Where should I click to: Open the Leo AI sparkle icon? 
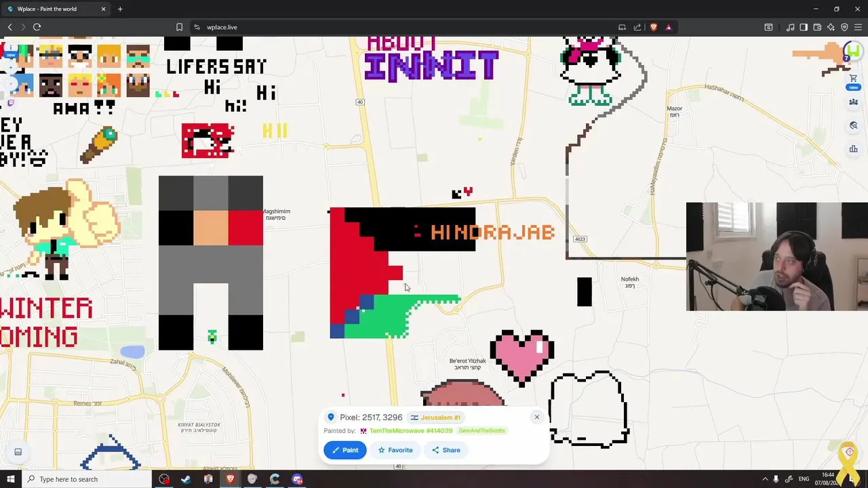tap(831, 27)
